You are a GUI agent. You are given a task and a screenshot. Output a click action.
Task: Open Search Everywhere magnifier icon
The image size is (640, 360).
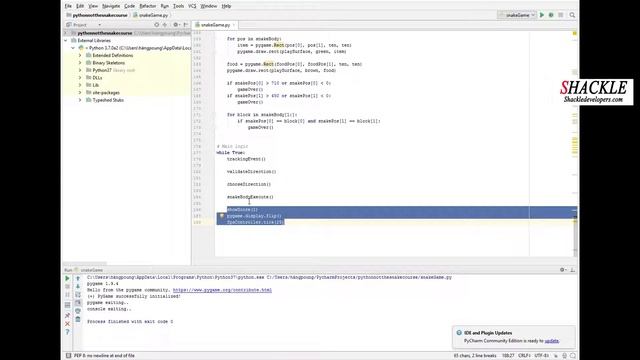coord(572,15)
